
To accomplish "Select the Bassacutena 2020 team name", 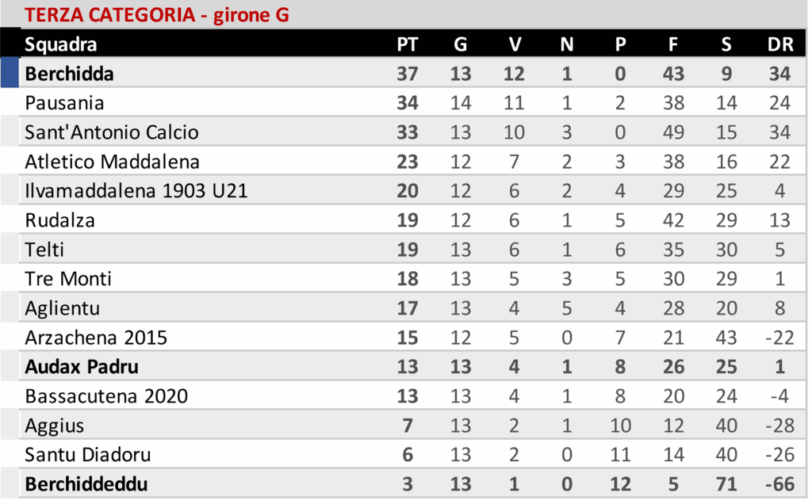I will [106, 396].
